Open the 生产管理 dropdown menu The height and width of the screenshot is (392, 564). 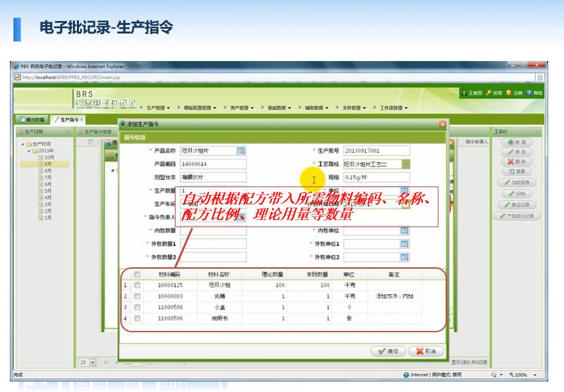coord(158,108)
